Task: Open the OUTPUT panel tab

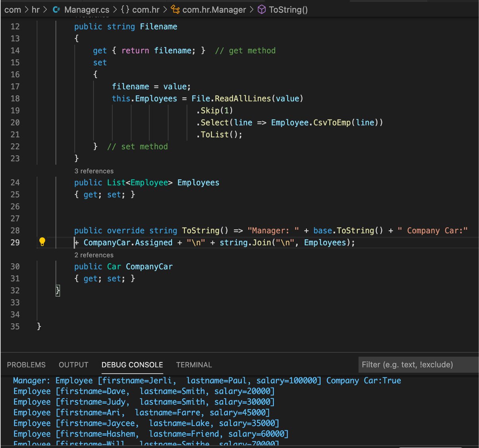Action: 74,365
